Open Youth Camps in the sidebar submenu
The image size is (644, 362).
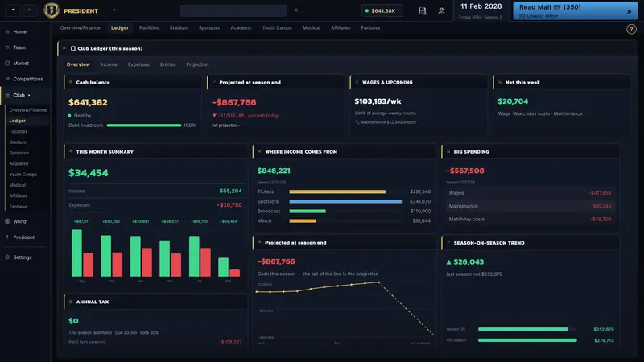pos(23,175)
